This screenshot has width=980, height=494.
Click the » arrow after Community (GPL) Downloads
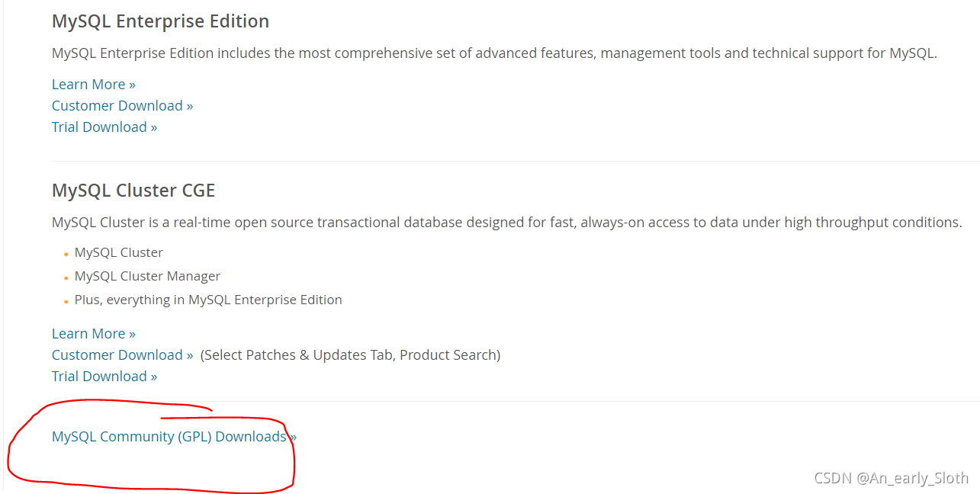[293, 437]
